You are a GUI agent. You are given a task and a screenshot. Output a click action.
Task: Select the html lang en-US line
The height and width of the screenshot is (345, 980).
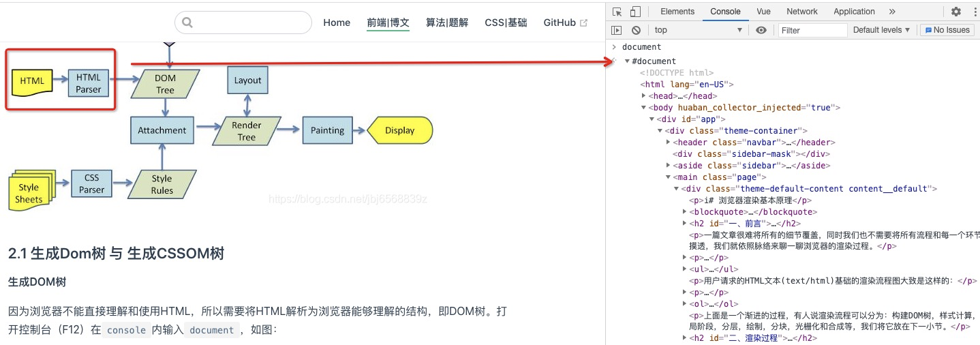[686, 85]
